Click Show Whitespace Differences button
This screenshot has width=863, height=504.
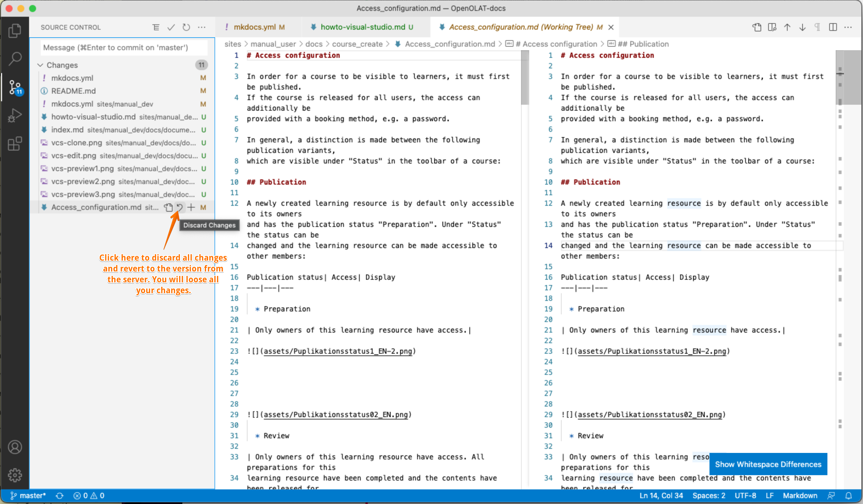pos(768,464)
